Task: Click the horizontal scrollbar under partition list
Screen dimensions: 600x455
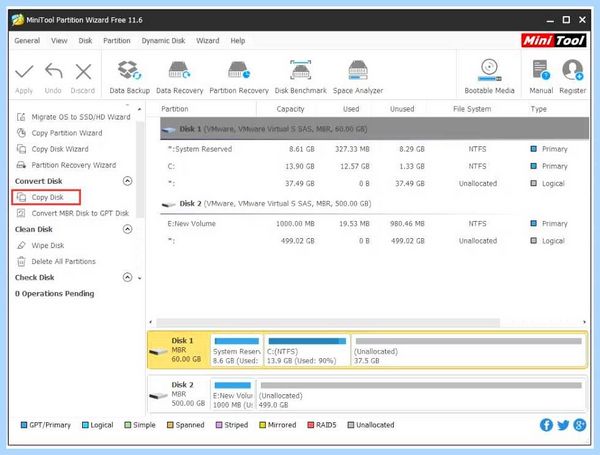Action: click(x=328, y=322)
